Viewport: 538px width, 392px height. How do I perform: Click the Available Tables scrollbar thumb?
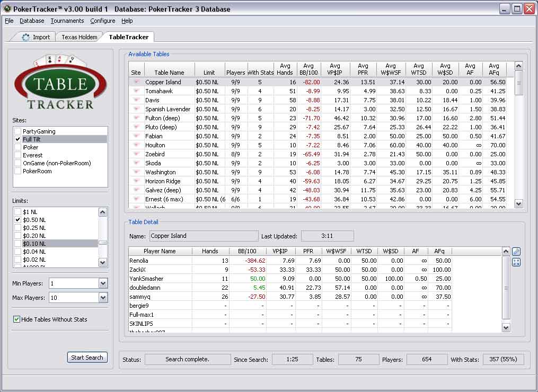(x=519, y=83)
